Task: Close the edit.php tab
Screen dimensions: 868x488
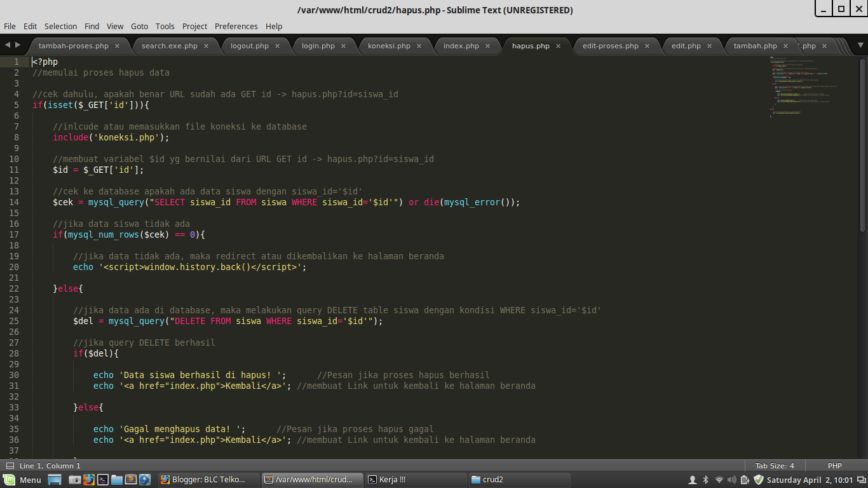Action: [709, 46]
